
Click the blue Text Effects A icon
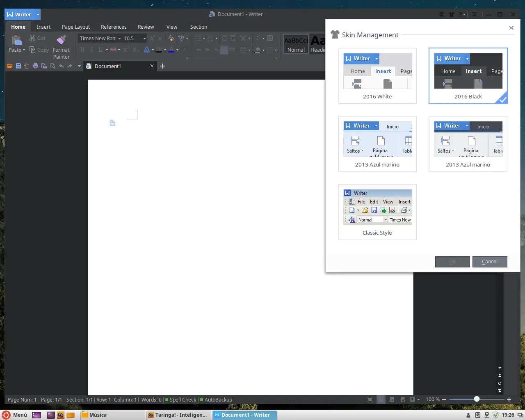click(x=146, y=50)
